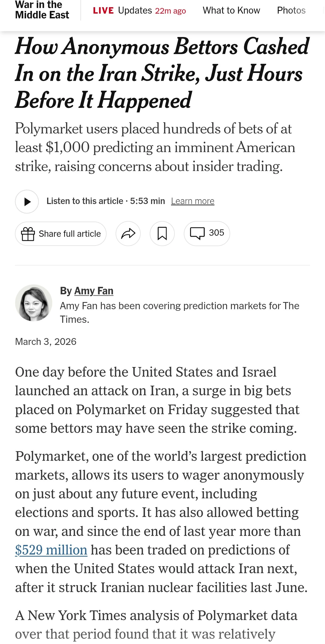Open 'War in the Middle East' section
Image resolution: width=325 pixels, height=644 pixels.
42,10
